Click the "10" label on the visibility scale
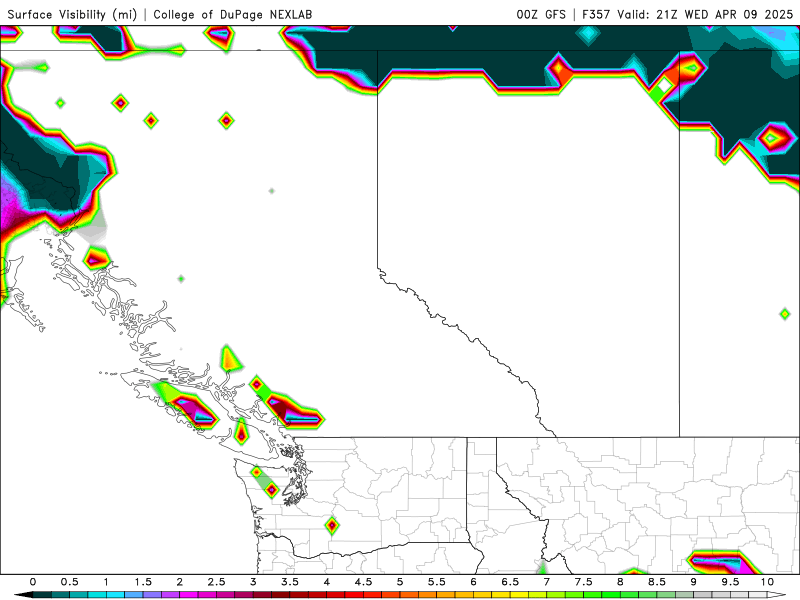 coord(767,582)
